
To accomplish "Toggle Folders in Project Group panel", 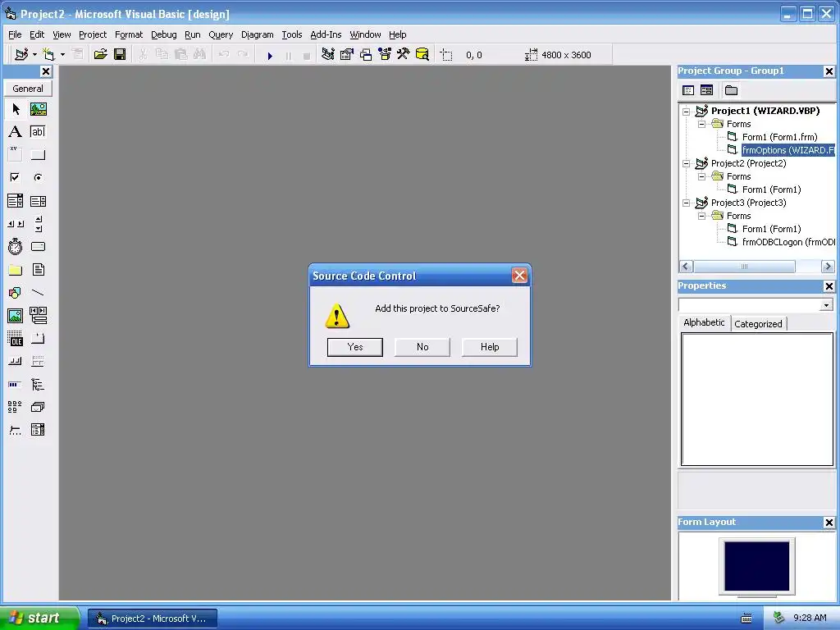I will (x=731, y=90).
